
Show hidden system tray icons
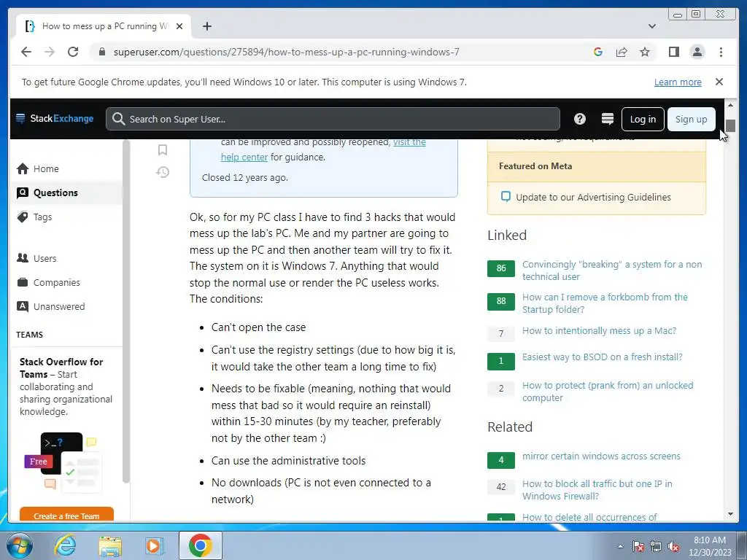pyautogui.click(x=620, y=546)
